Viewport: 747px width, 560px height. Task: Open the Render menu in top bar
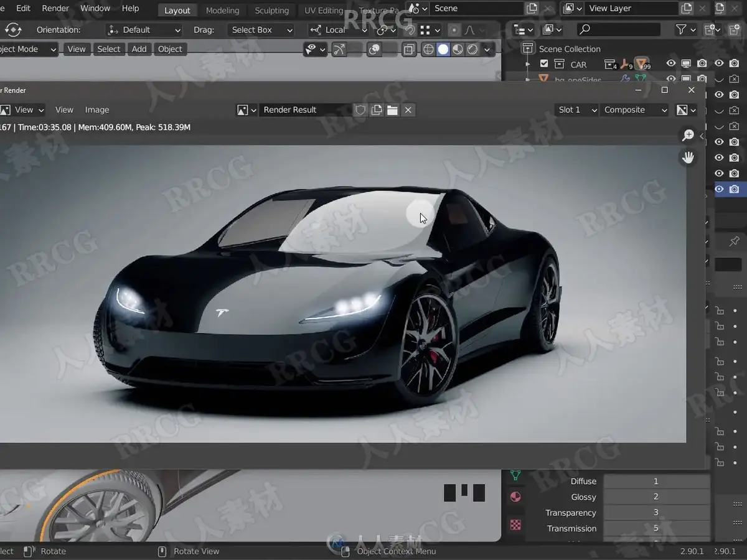(55, 9)
